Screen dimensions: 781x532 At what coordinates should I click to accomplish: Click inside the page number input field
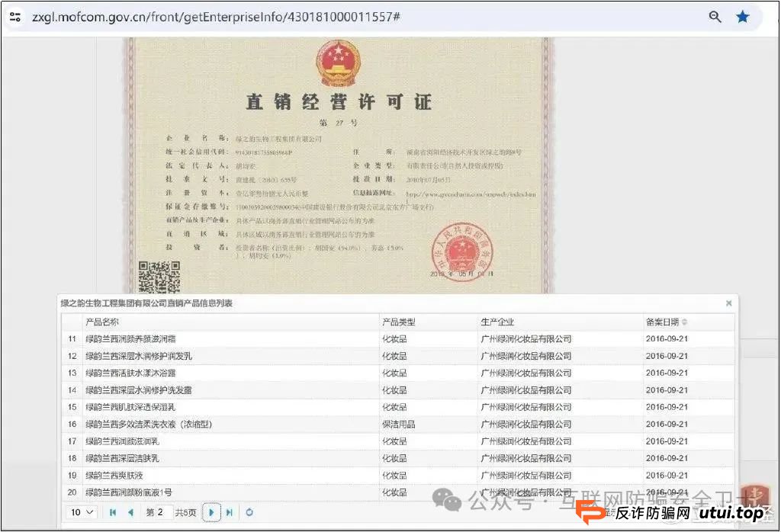pyautogui.click(x=160, y=512)
